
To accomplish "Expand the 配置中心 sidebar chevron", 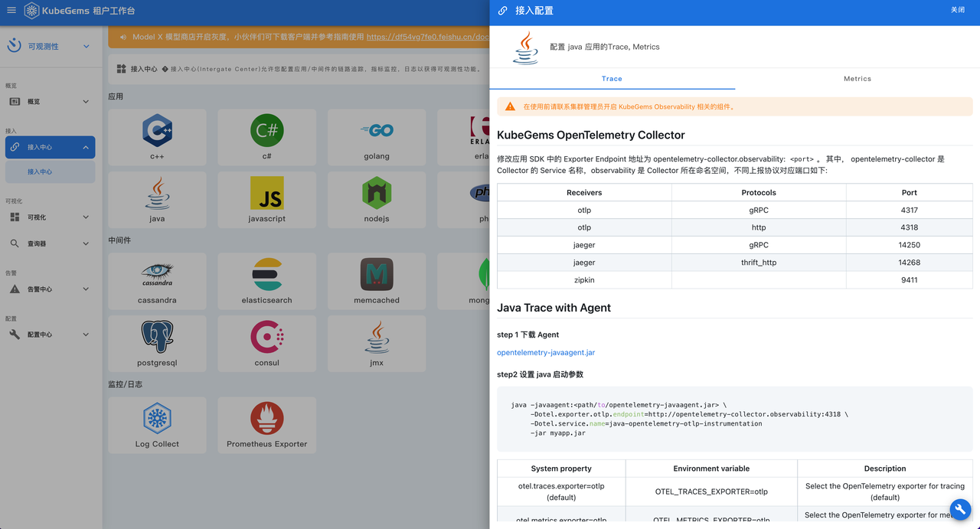I will pyautogui.click(x=86, y=335).
